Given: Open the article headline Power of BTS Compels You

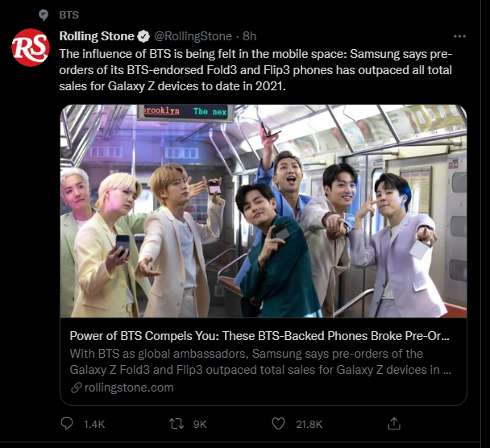Looking at the screenshot, I should point(260,336).
